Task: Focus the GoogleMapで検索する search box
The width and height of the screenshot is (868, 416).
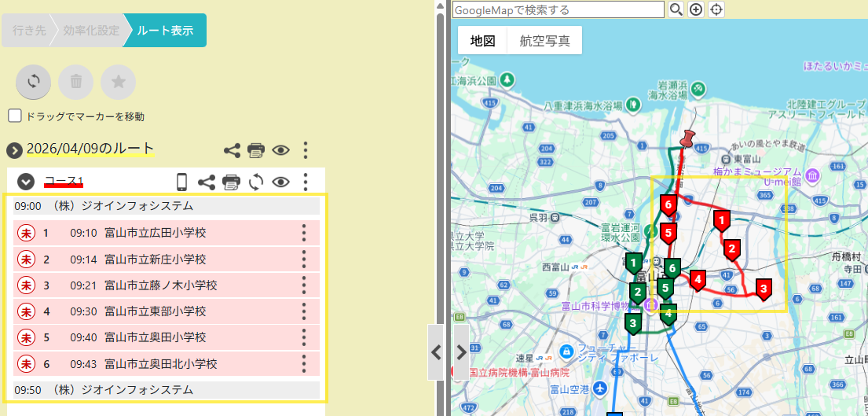Action: pyautogui.click(x=558, y=10)
